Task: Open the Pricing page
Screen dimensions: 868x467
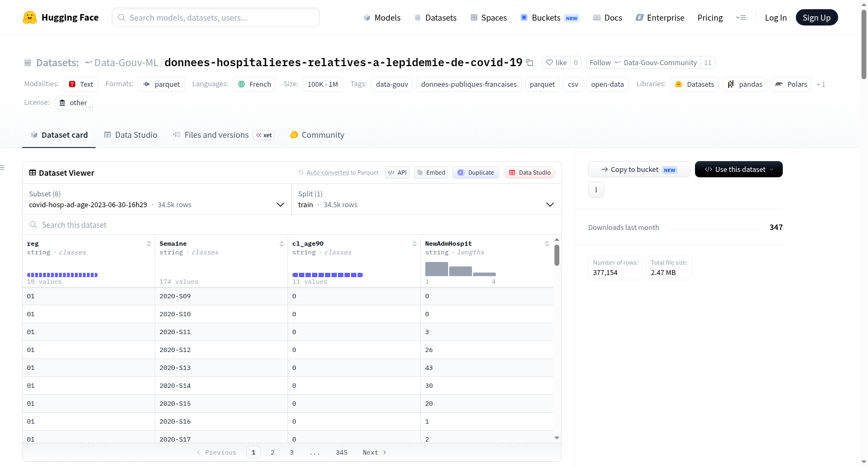Action: click(x=710, y=18)
